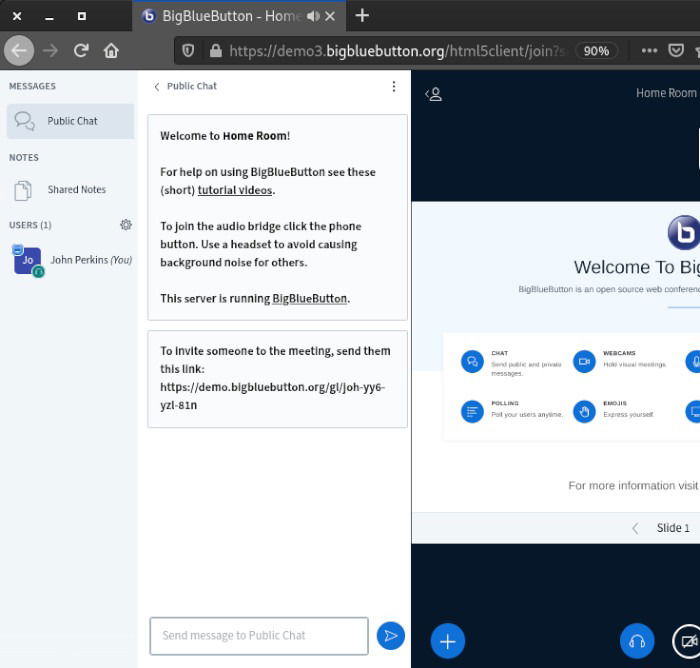Click the Home Room title
700x668 pixels.
point(666,93)
